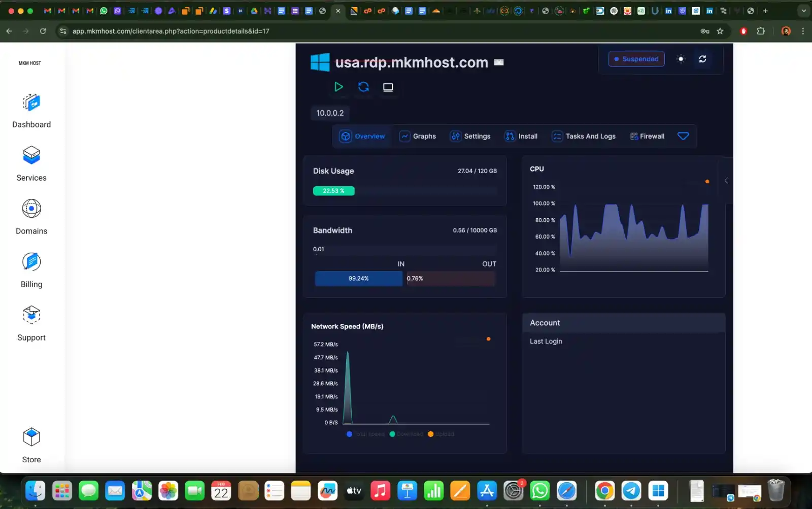Open Finder from the Dock
The image size is (812, 509).
coord(36,491)
